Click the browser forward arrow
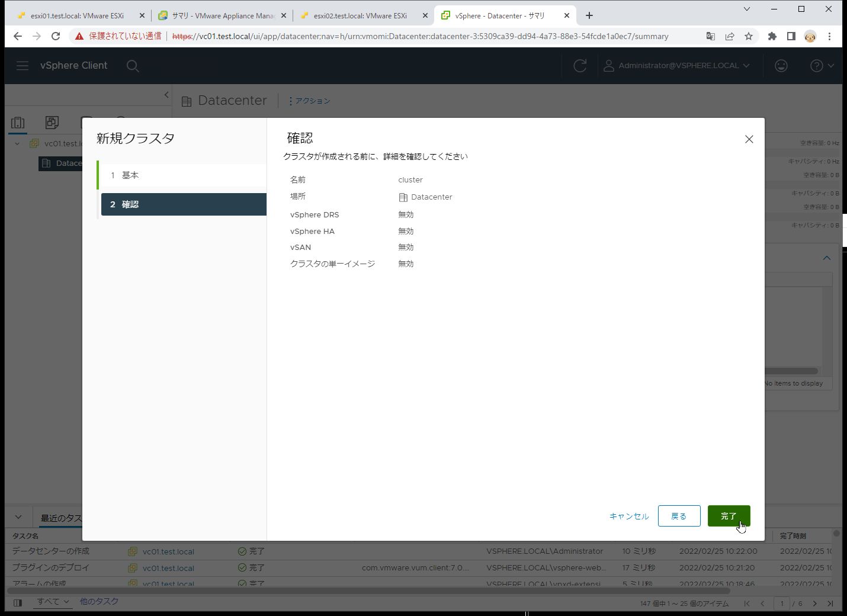Viewport: 847px width, 616px height. tap(37, 37)
